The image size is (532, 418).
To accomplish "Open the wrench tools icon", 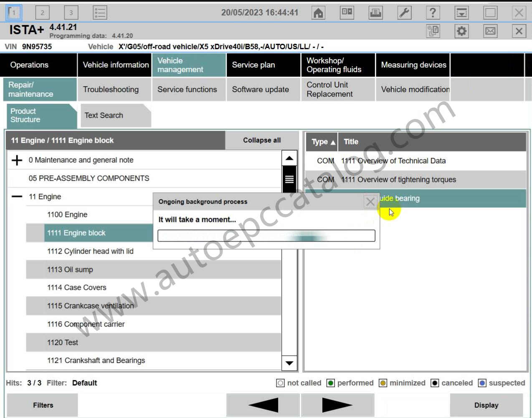I will (404, 13).
